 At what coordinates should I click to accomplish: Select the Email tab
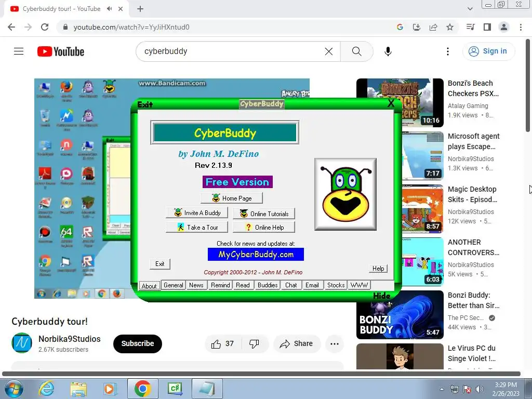[312, 285]
